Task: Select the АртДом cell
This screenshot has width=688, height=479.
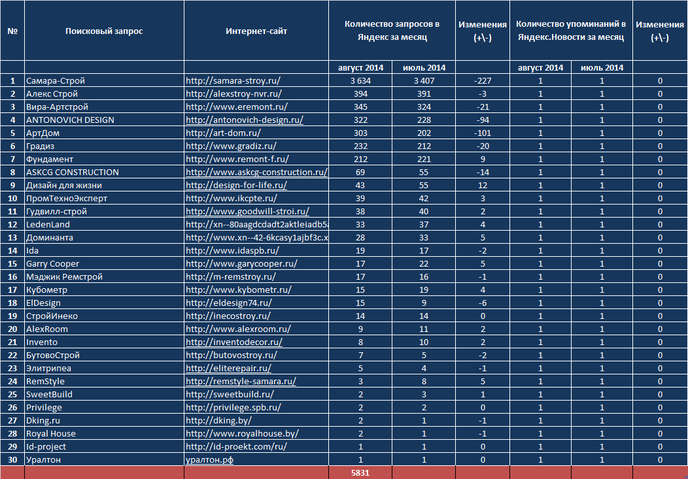Action: click(104, 133)
